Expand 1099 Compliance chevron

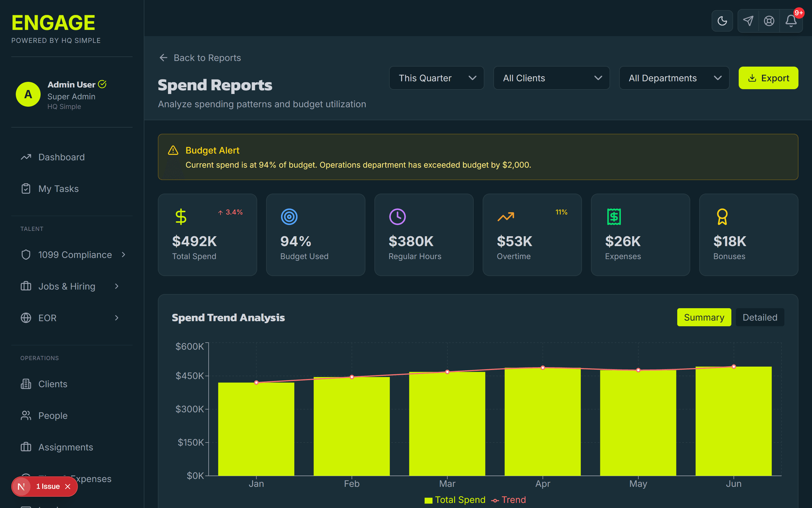(123, 255)
